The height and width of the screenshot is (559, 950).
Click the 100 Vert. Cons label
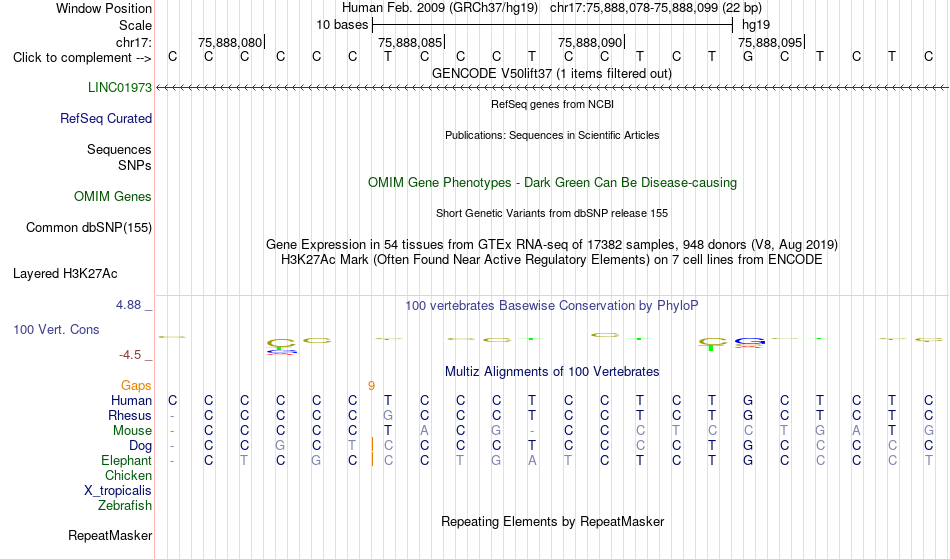(56, 329)
